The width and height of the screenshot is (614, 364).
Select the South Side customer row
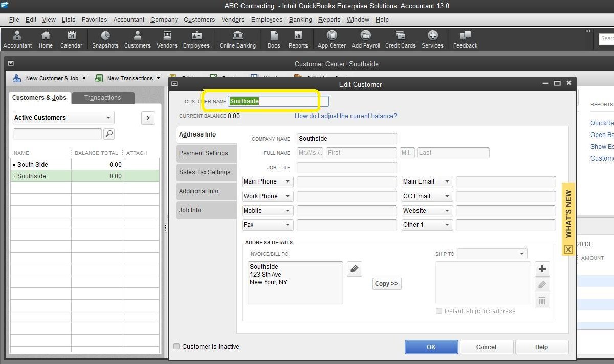point(85,165)
